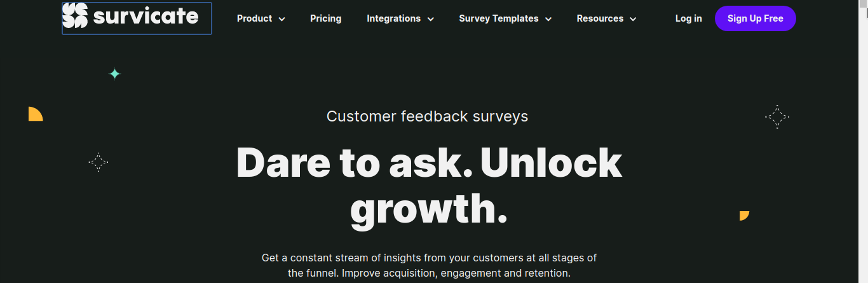
Task: Click the Survey Templates chevron arrow
Action: pos(548,19)
